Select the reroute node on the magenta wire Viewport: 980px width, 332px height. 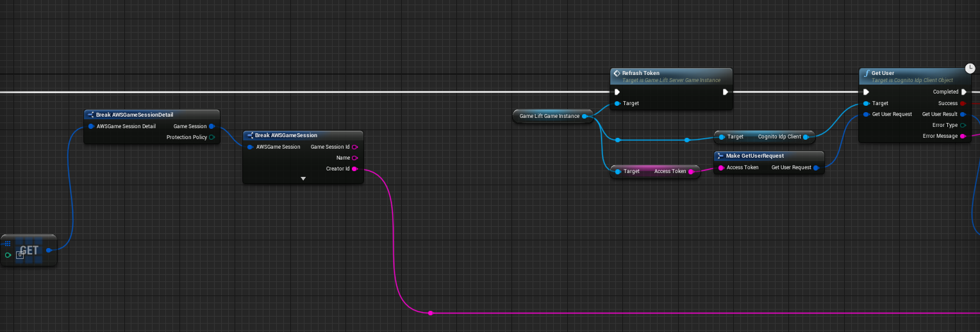click(x=430, y=313)
